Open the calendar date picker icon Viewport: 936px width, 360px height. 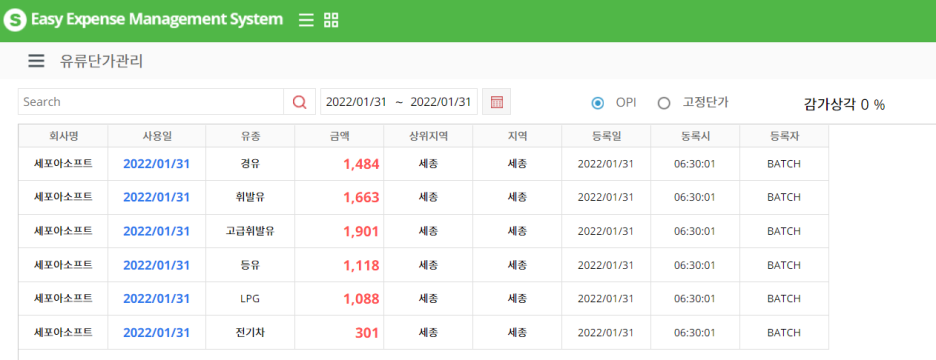[x=497, y=101]
